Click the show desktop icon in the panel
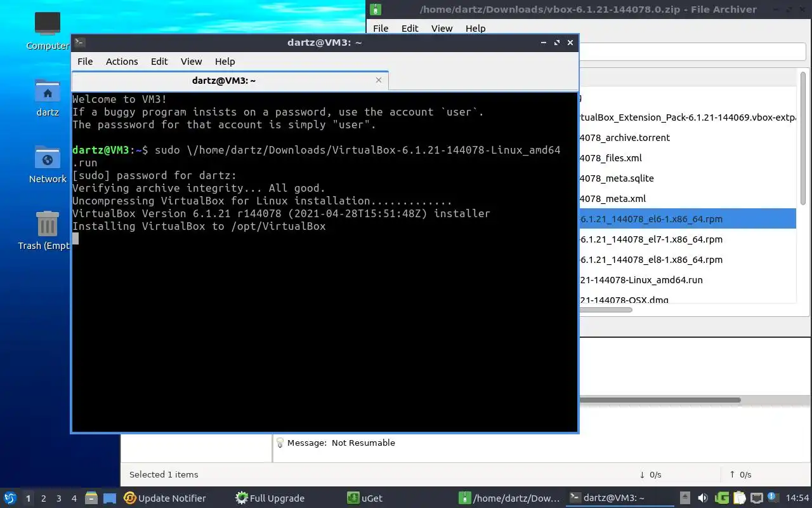 (x=110, y=498)
